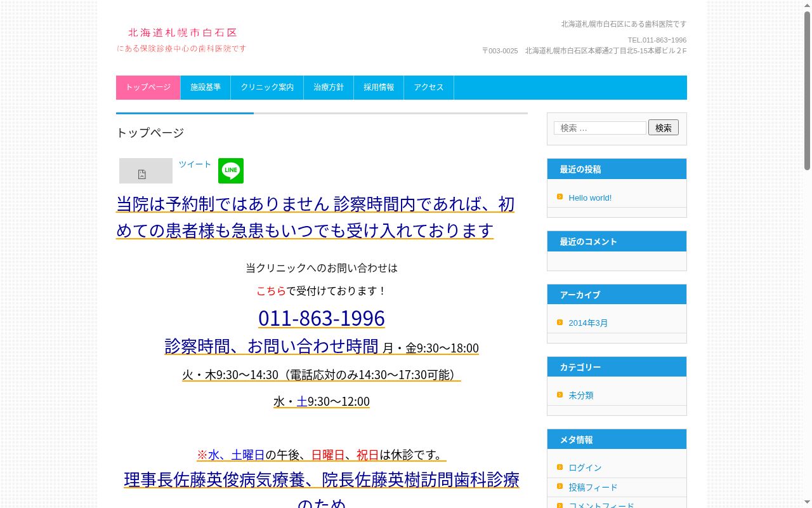Click the 011-863-1996 phone number link
This screenshot has height=508, width=812.
point(322,317)
